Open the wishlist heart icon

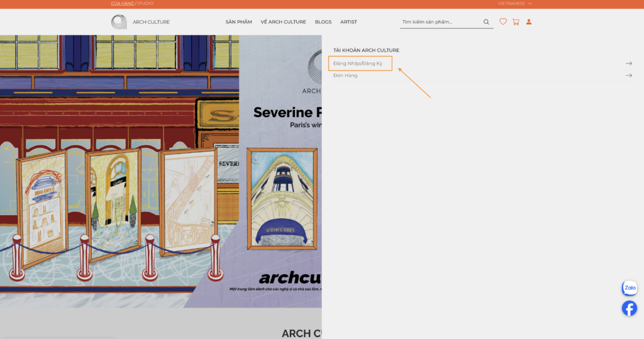[502, 22]
